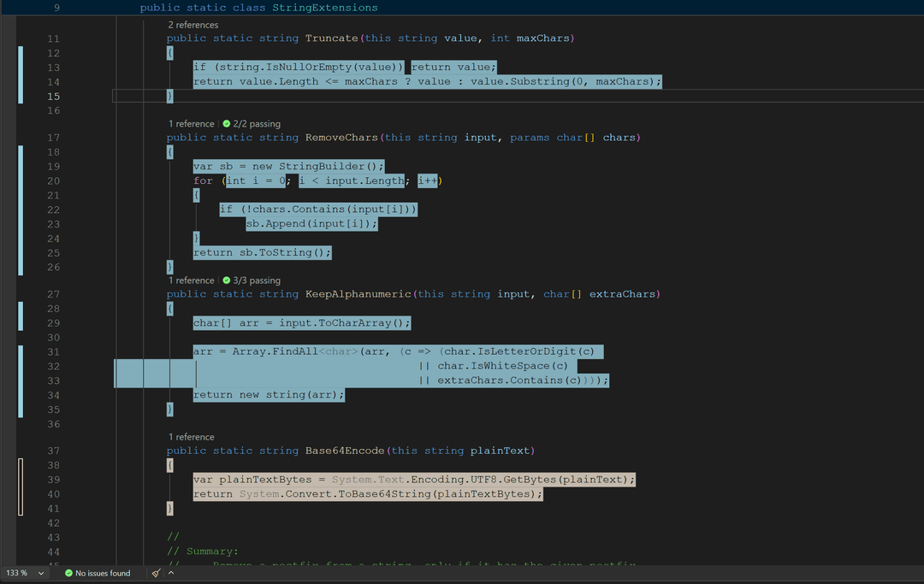Click the green check icon in status bar
This screenshot has height=584, width=924.
coord(68,573)
